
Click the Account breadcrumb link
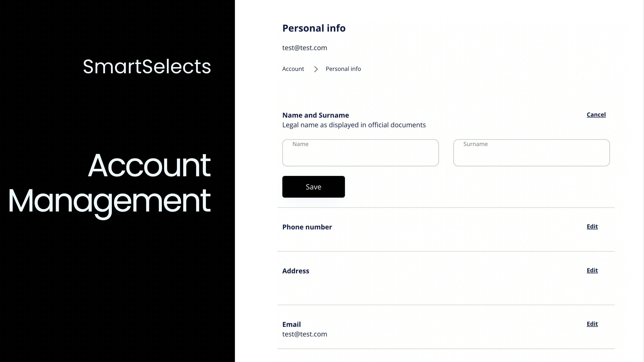(x=293, y=69)
